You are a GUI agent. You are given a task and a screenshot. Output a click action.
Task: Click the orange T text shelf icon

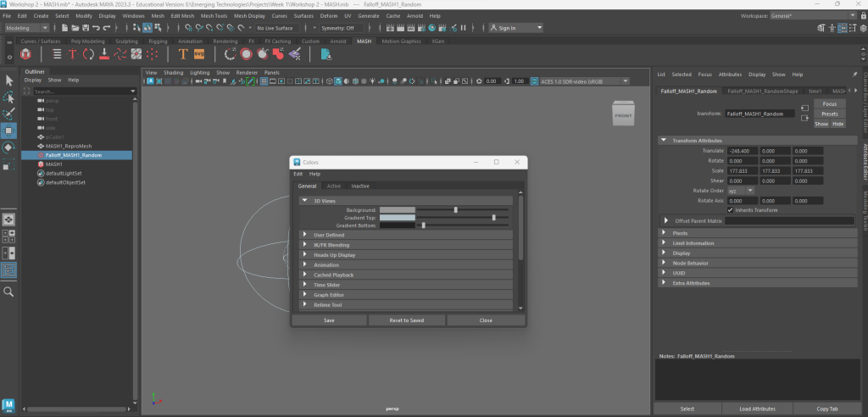pyautogui.click(x=182, y=54)
